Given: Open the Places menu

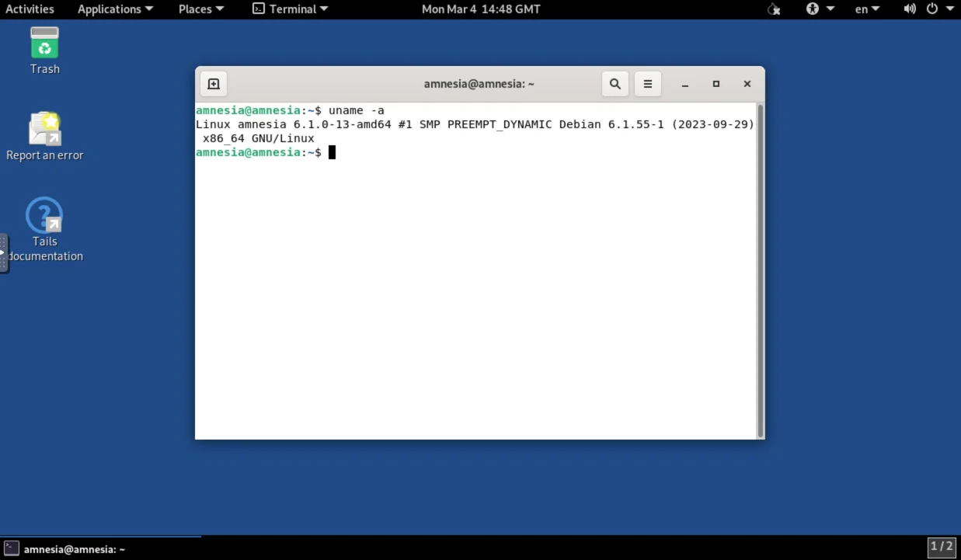Looking at the screenshot, I should (x=200, y=9).
